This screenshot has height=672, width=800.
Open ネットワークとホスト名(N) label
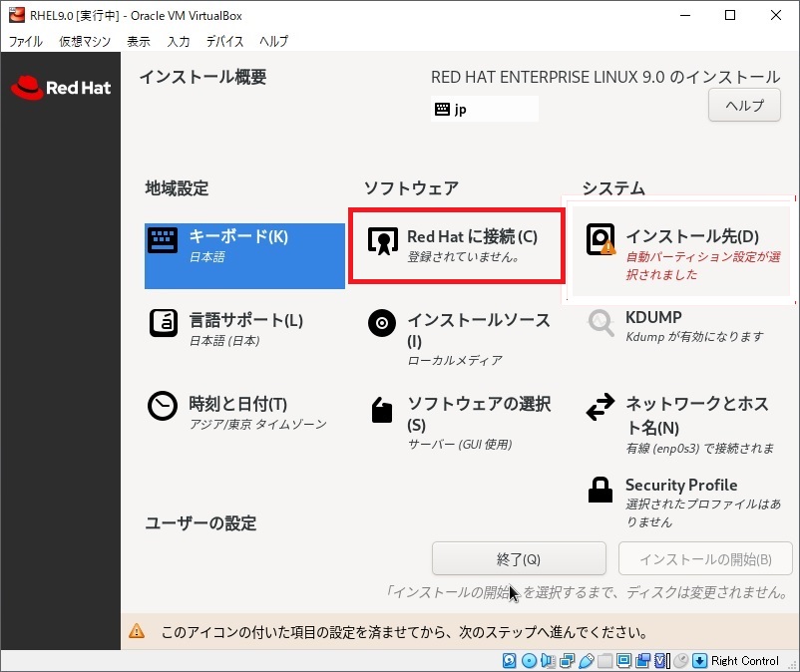tap(697, 415)
